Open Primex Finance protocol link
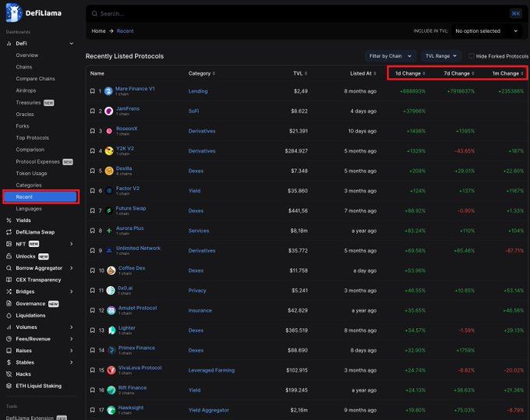Image resolution: width=530 pixels, height=420 pixels. click(x=137, y=348)
